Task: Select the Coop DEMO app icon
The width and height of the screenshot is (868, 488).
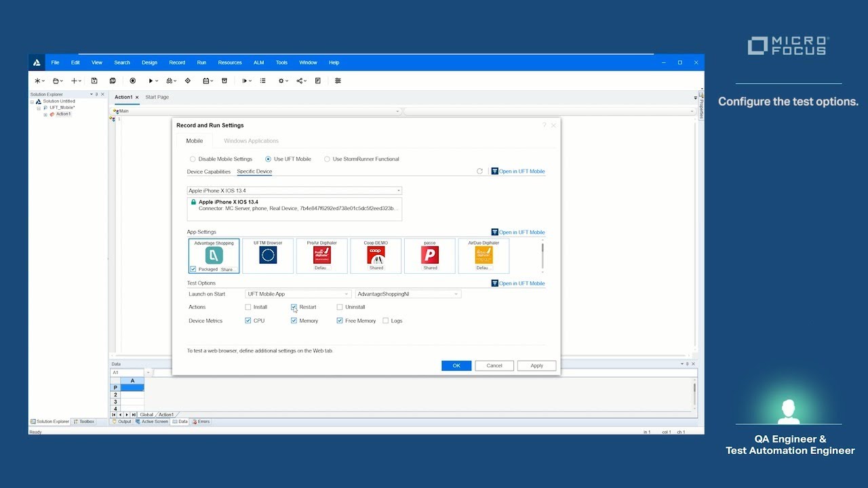Action: (x=376, y=256)
